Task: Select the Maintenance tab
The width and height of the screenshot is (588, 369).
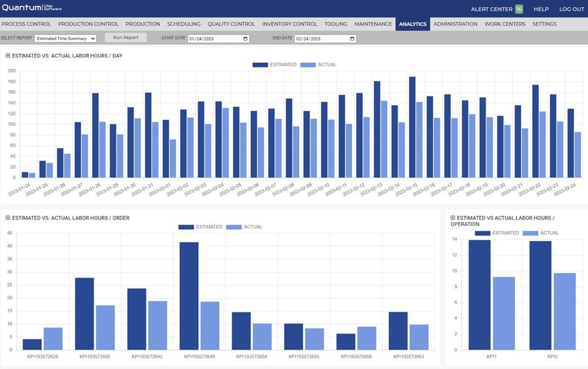Action: pos(373,24)
